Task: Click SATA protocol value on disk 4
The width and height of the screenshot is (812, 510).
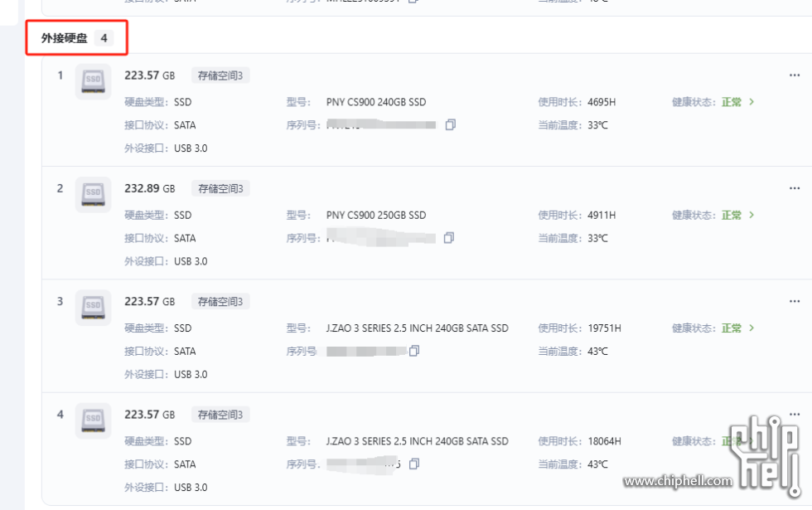Action: pyautogui.click(x=185, y=464)
